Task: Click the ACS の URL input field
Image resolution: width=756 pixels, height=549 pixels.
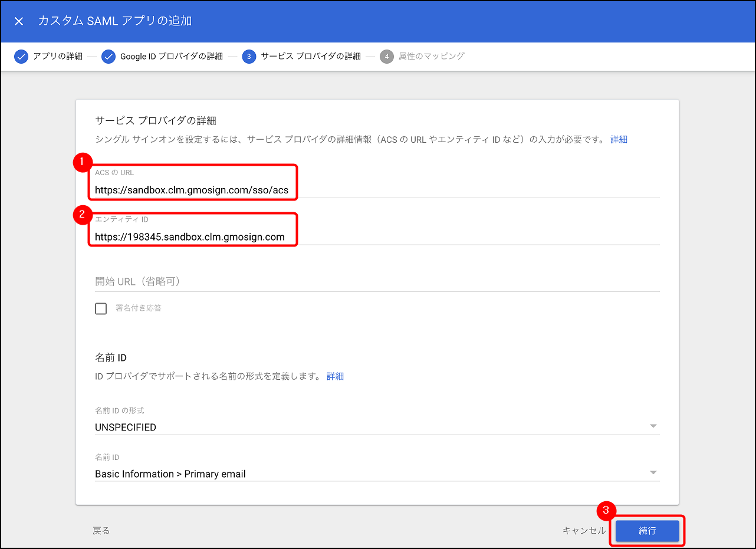Action: point(376,190)
